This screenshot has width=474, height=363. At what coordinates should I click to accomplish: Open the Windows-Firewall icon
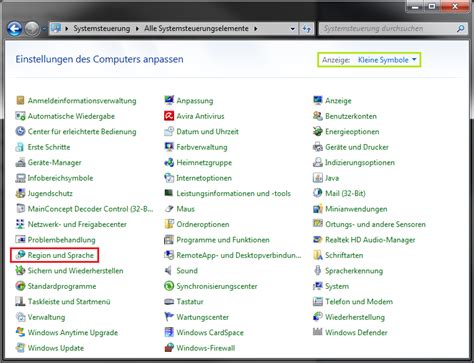click(x=169, y=348)
